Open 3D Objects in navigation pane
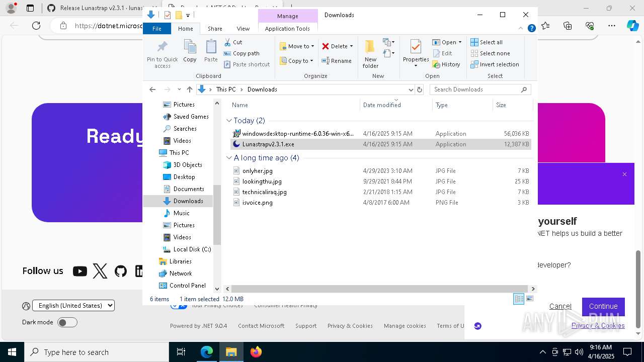 coord(183,165)
